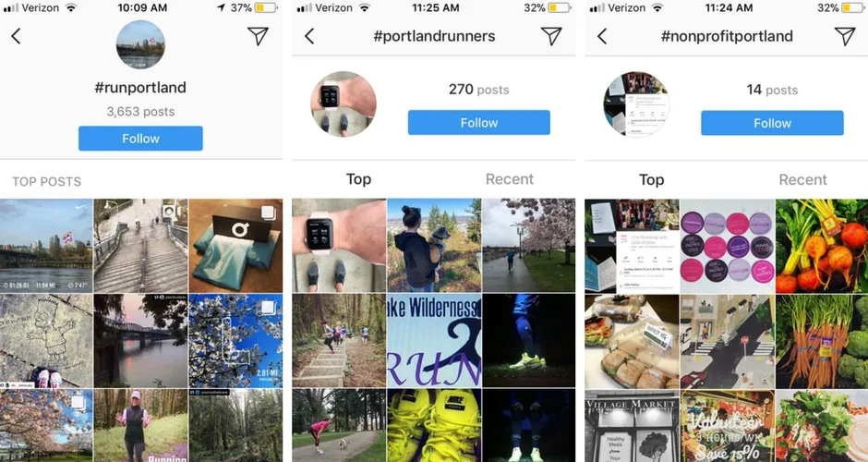Go back from the #runportland page

(x=16, y=37)
